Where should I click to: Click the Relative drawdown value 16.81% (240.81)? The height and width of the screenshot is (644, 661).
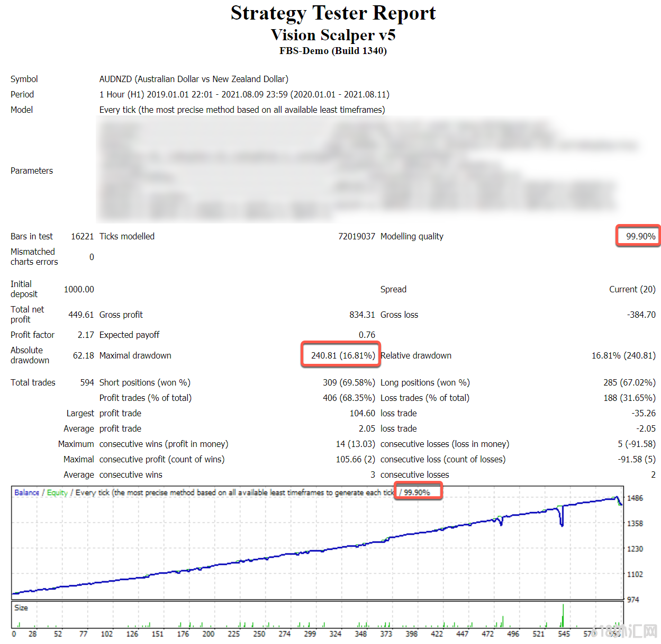pyautogui.click(x=623, y=355)
